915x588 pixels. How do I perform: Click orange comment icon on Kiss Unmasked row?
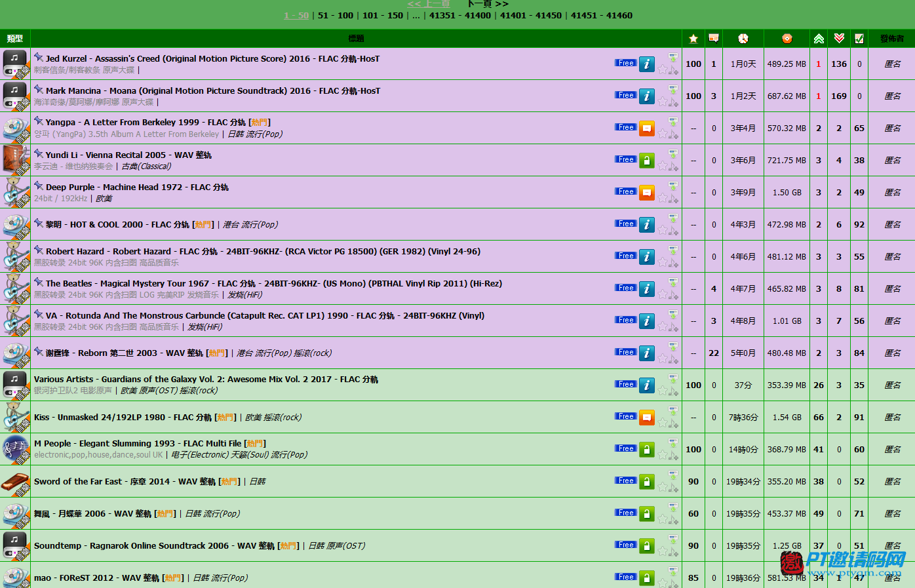pos(647,417)
